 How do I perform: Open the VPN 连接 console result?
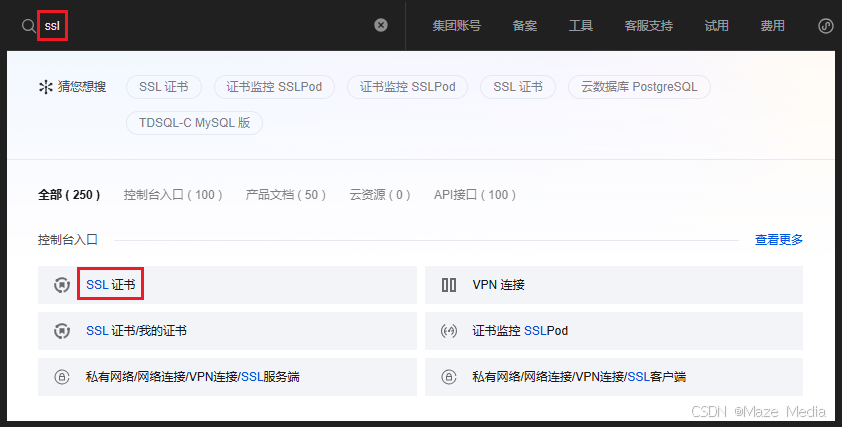614,285
